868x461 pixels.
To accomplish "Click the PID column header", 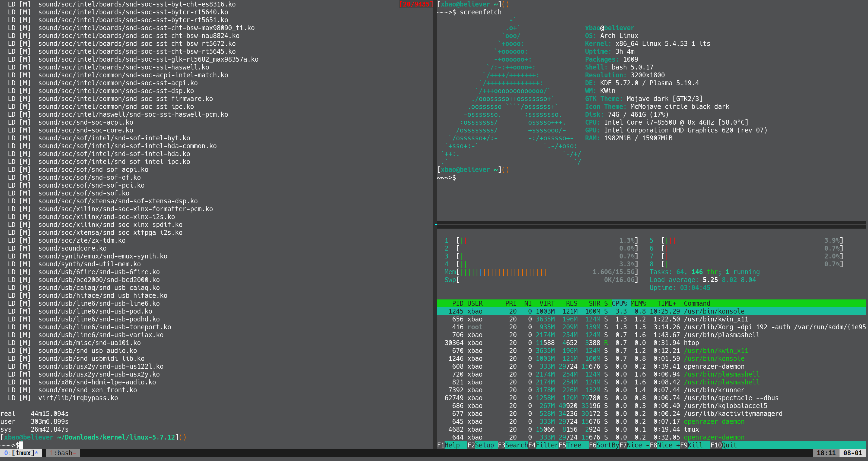I will coord(457,304).
